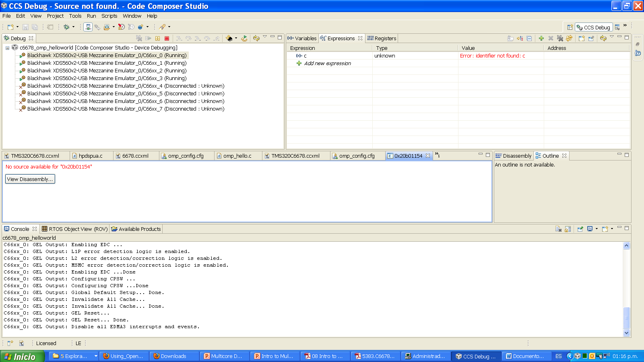Click the console scrollbar down arrow
Screen dimensions: 644x362
click(626, 333)
